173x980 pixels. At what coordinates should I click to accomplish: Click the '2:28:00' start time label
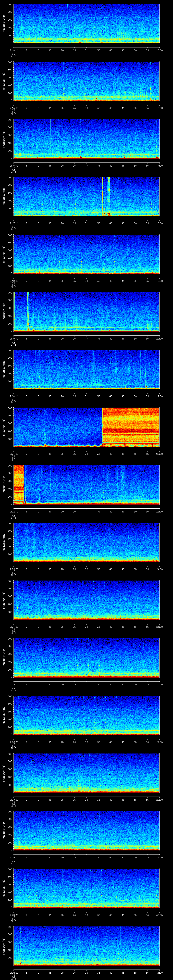tap(14, 857)
